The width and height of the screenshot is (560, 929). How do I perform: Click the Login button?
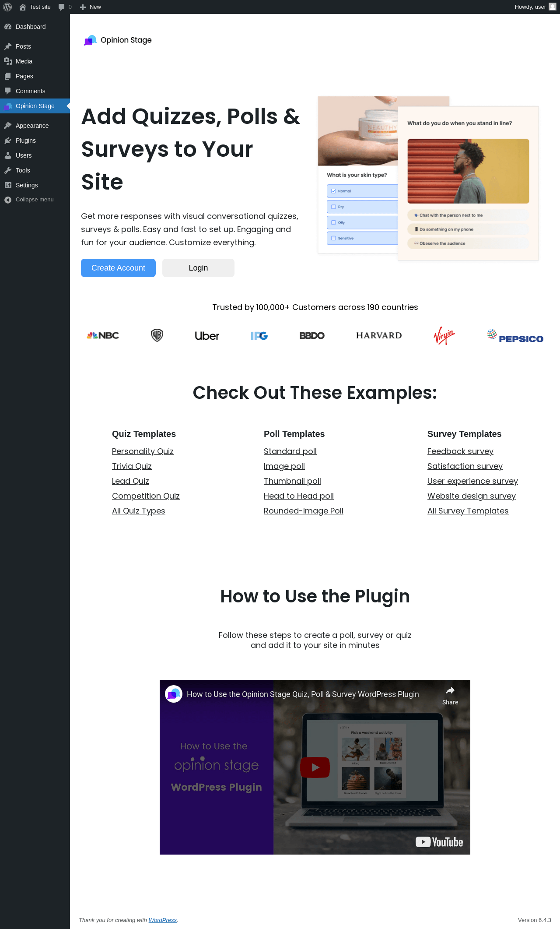click(x=198, y=268)
